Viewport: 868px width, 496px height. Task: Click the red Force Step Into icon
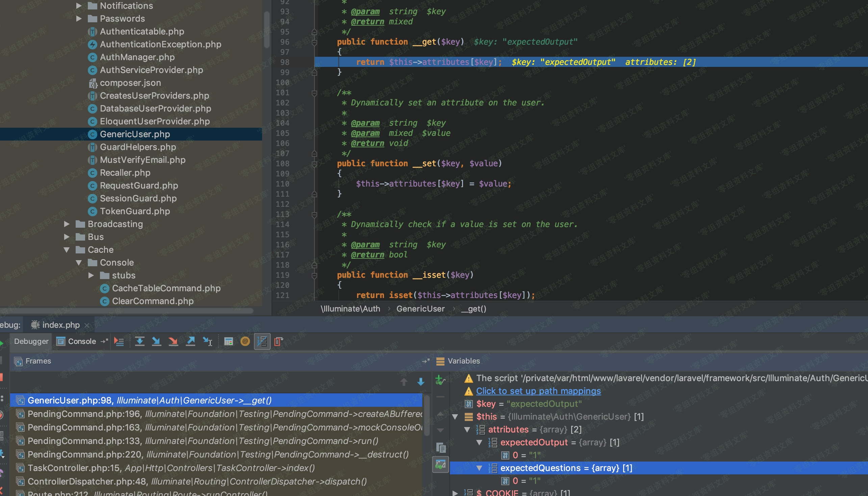coord(173,341)
